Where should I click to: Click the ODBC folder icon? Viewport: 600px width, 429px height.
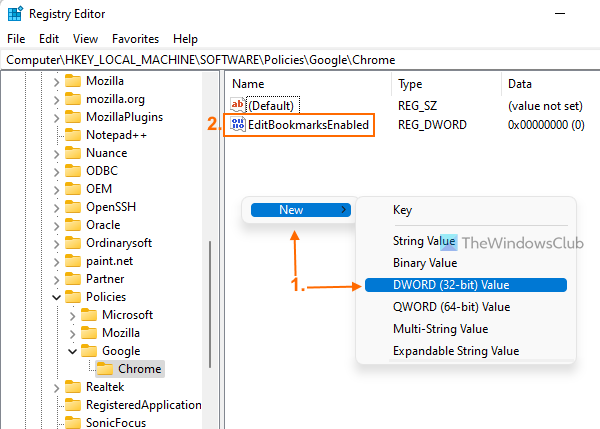click(x=73, y=171)
